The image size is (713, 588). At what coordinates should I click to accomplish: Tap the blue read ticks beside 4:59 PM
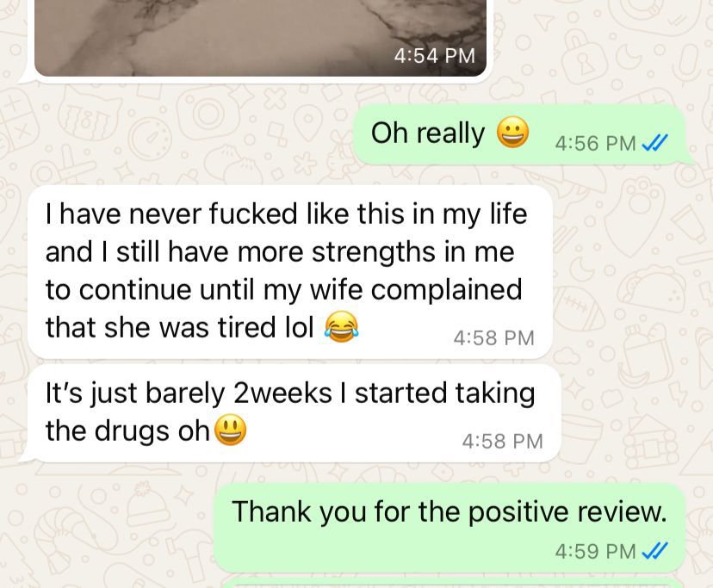point(654,551)
